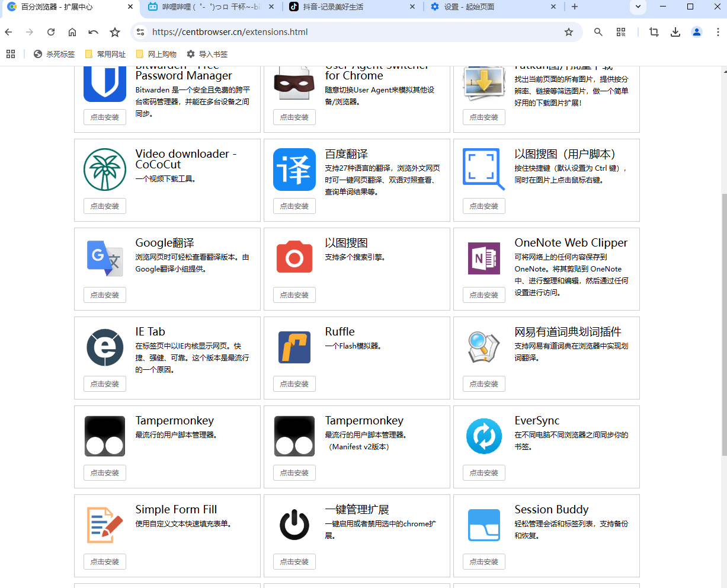Click the EverSync sync icon
The image size is (727, 588).
tap(484, 436)
